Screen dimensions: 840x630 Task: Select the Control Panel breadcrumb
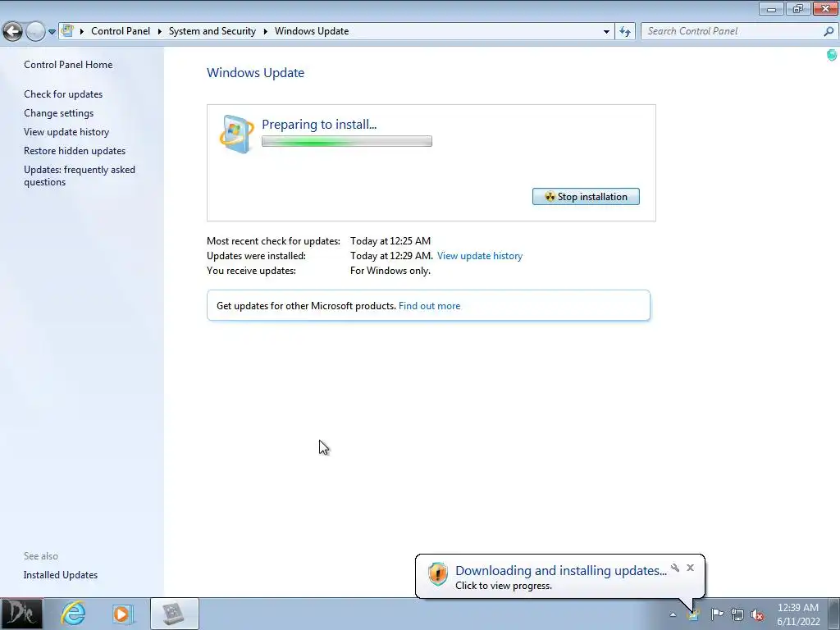pos(121,31)
